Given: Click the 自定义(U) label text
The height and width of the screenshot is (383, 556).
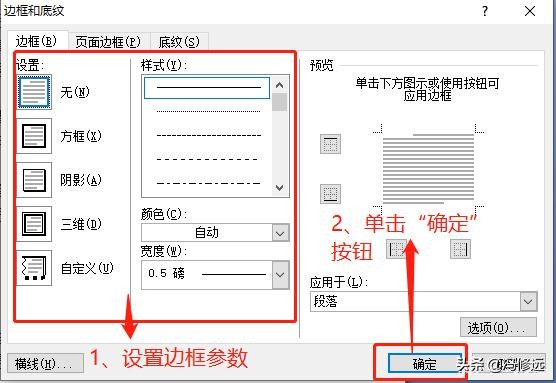Looking at the screenshot, I should (87, 268).
